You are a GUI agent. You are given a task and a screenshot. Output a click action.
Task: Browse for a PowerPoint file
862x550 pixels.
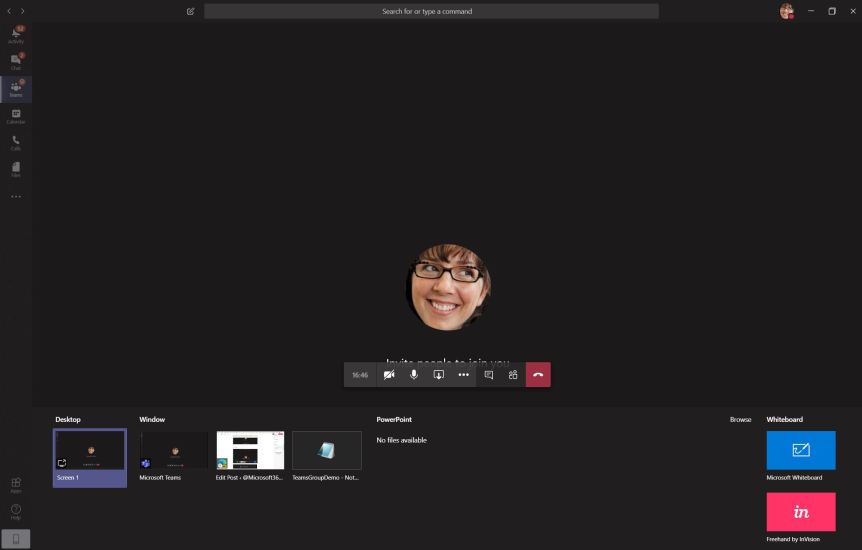(740, 420)
